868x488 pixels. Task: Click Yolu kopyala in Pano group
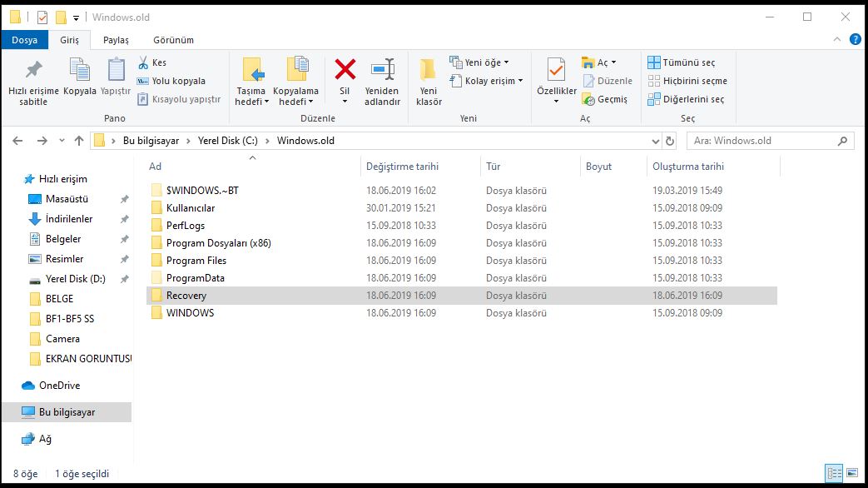[x=171, y=81]
